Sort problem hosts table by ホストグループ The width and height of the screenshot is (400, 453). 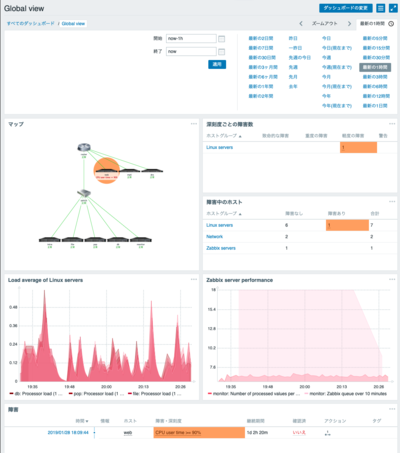(x=224, y=214)
